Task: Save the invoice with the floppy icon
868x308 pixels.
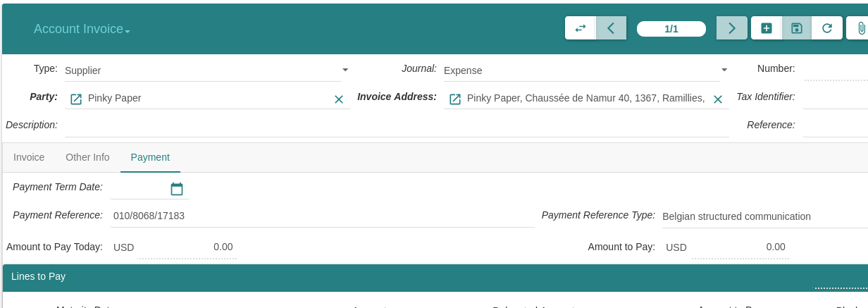Action: (x=797, y=28)
